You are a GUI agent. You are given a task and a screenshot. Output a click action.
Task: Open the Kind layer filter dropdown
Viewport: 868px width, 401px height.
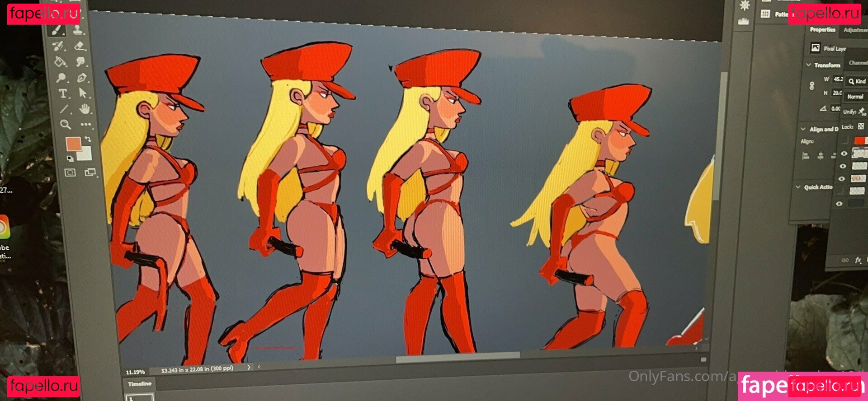[x=857, y=81]
